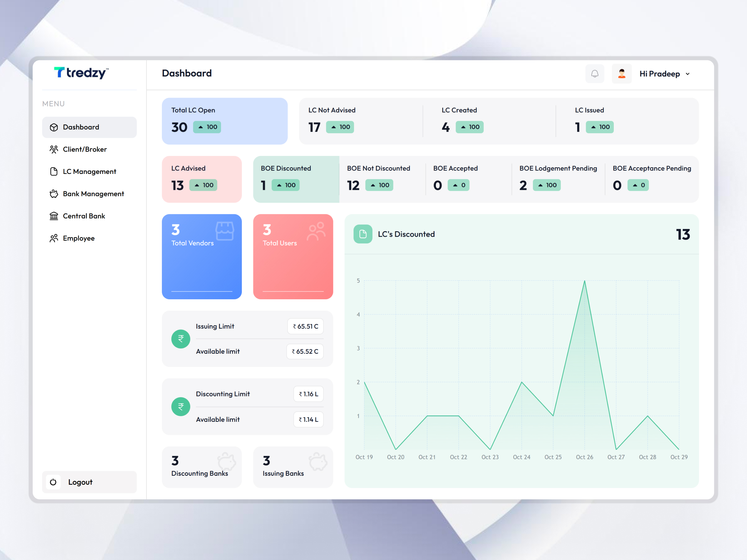Image resolution: width=747 pixels, height=560 pixels.
Task: Open the Total Vendors card
Action: pos(202,257)
